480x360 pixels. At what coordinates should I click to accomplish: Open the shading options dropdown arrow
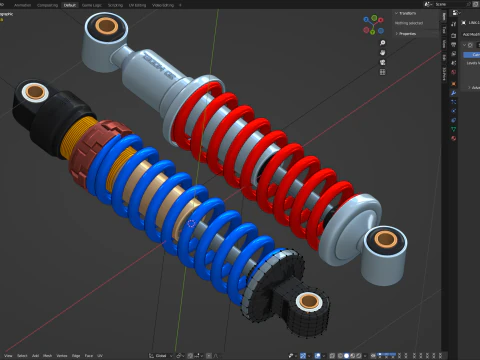[x=364, y=356]
